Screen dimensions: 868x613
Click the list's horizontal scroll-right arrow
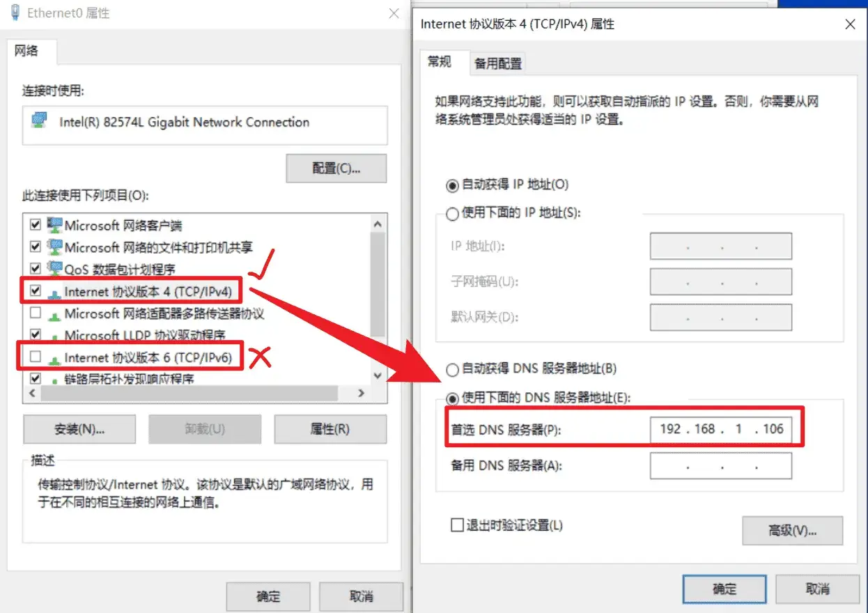click(x=361, y=393)
